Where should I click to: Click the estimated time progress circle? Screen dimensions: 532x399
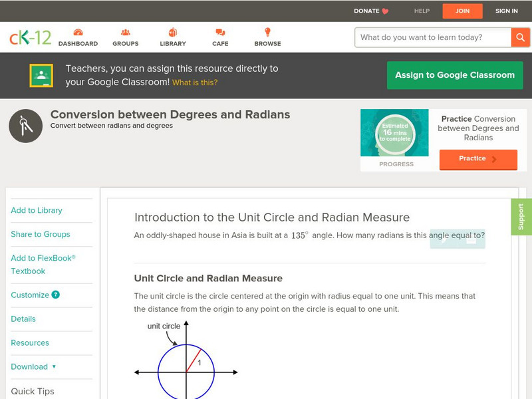point(394,133)
